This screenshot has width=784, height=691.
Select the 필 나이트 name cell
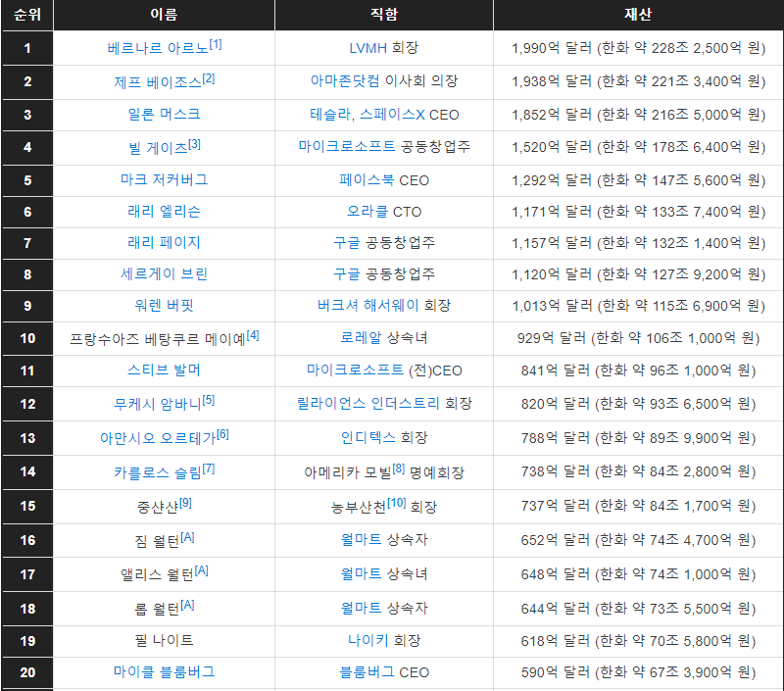pyautogui.click(x=164, y=640)
